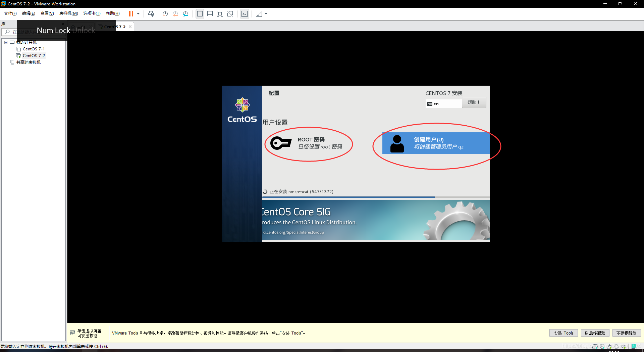Screen dimensions: 644x352
Task: Open the 选项卡(T) menu
Action: (92, 13)
